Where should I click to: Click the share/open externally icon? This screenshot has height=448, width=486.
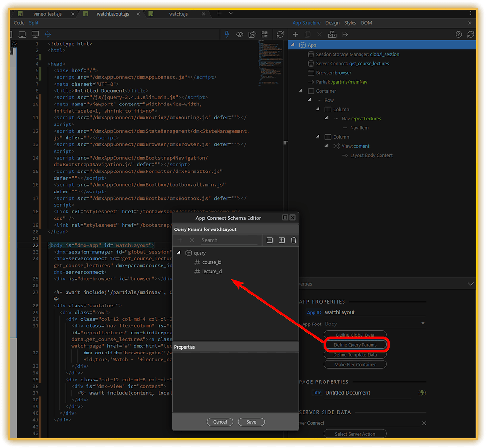point(252,34)
